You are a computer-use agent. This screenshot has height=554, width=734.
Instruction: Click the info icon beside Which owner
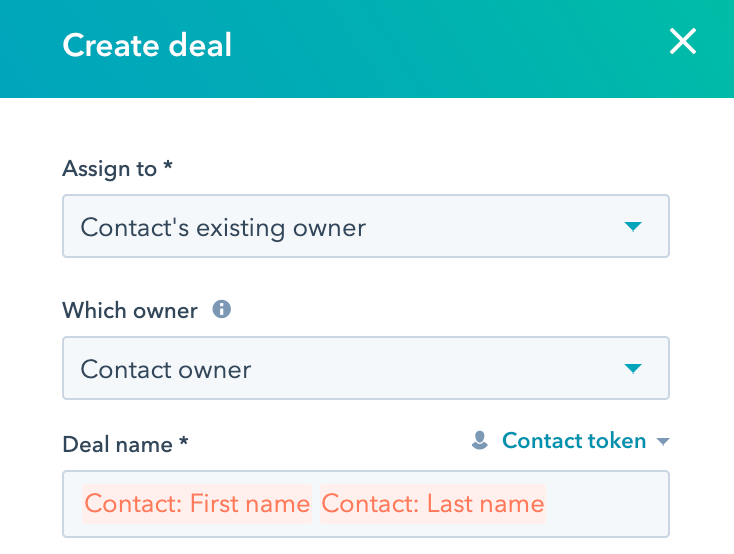pyautogui.click(x=222, y=309)
